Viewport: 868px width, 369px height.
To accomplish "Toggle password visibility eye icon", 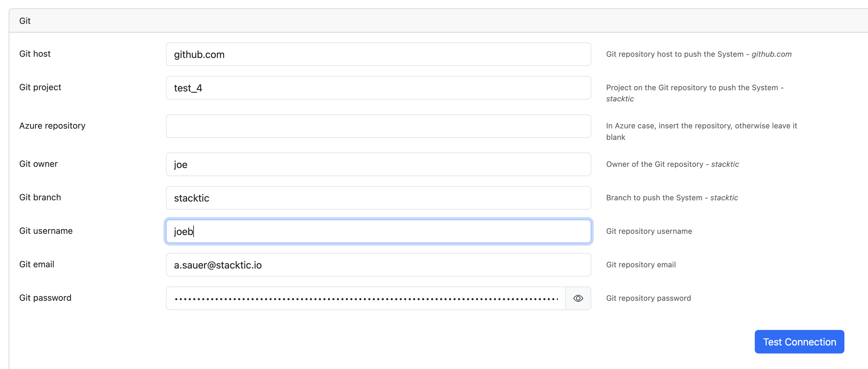I will coord(578,298).
